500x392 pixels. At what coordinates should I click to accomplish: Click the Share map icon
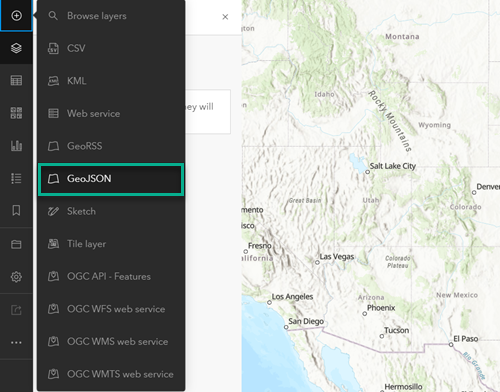[16, 310]
